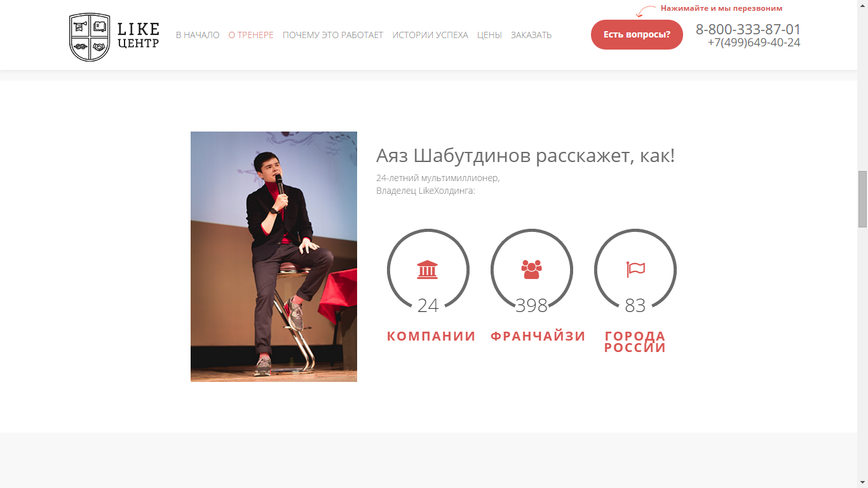Open ПОЧЕМУ ЭТО РАБОТАЕТ navigation link
The width and height of the screenshot is (868, 488).
333,35
